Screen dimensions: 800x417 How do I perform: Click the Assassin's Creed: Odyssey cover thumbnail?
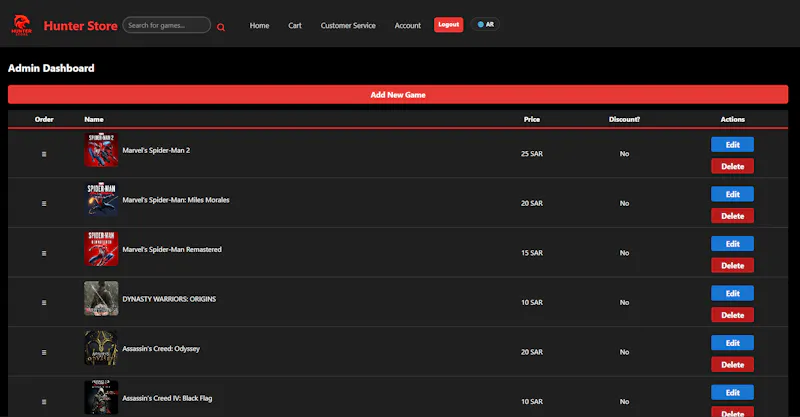(x=101, y=348)
